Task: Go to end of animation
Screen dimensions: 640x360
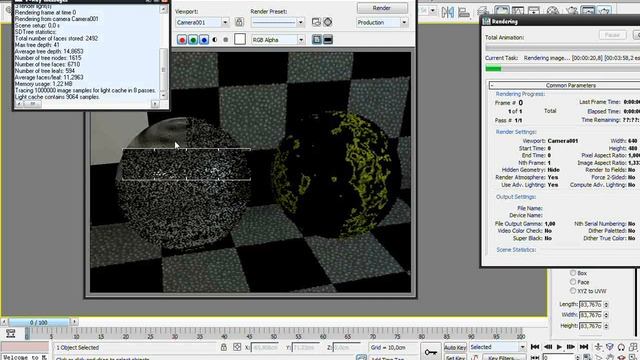Action: pos(584,347)
